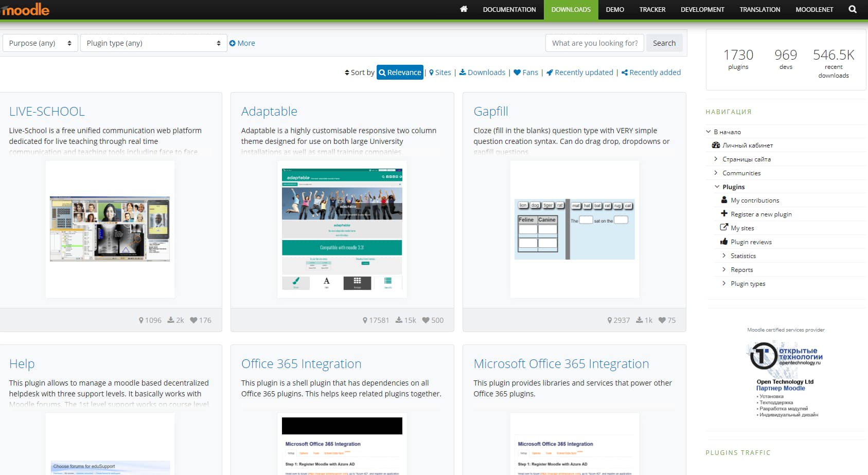The image size is (868, 475).
Task: Click the plus icon next to More
Action: (x=232, y=43)
